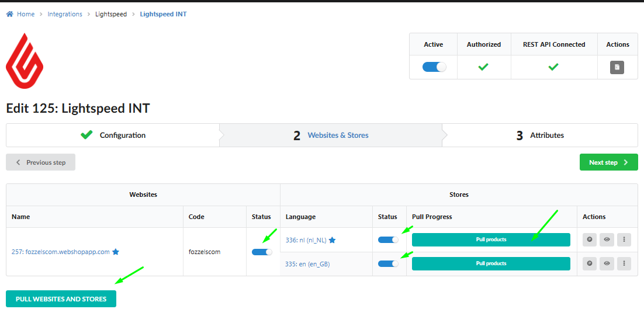Open store 336: nl (nl_NL)
The height and width of the screenshot is (316, 644).
pos(306,241)
